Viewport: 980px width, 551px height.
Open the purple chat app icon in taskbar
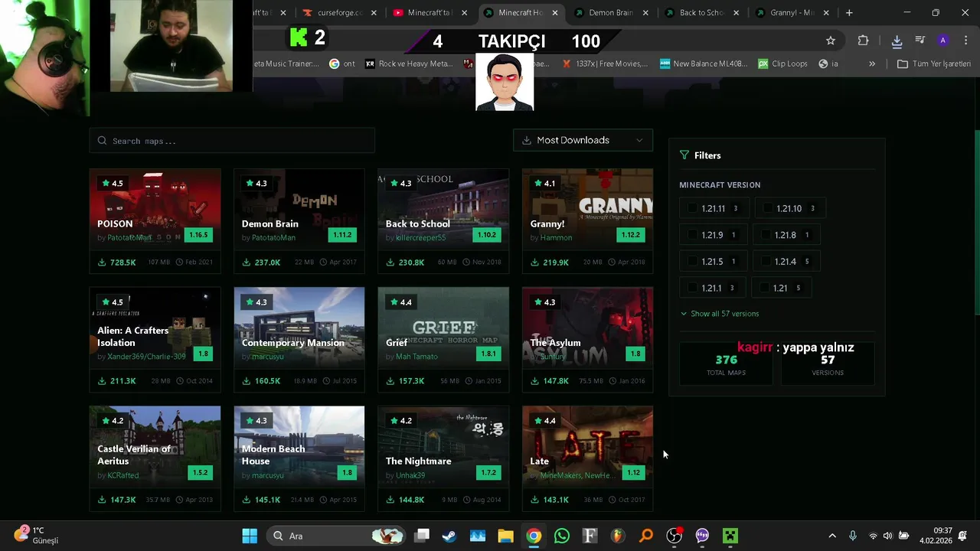pyautogui.click(x=702, y=536)
